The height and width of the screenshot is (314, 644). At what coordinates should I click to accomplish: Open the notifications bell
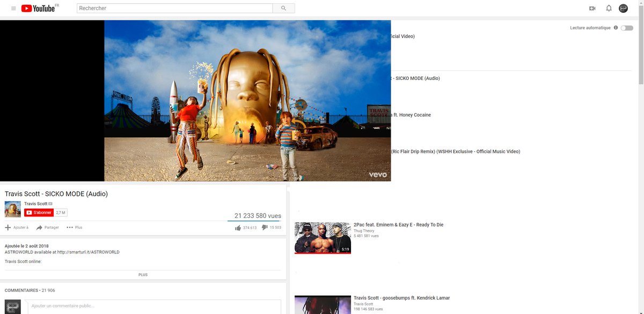[609, 9]
